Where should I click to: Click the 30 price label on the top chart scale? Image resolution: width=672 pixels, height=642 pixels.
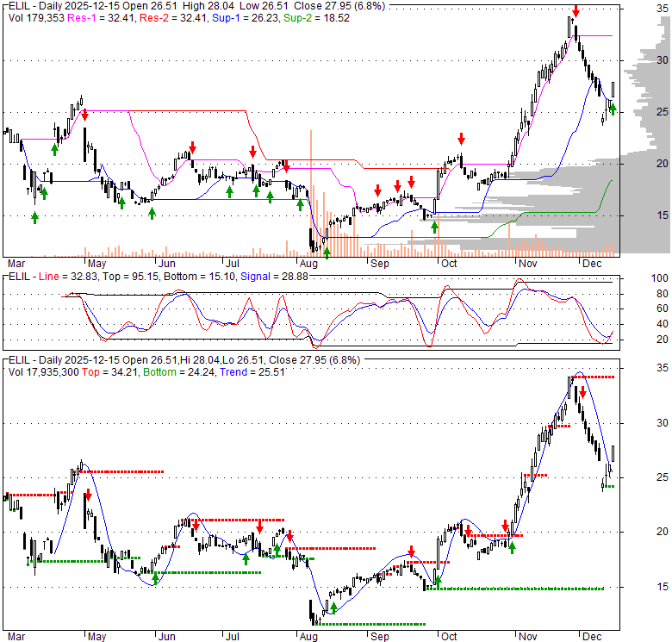pos(663,60)
